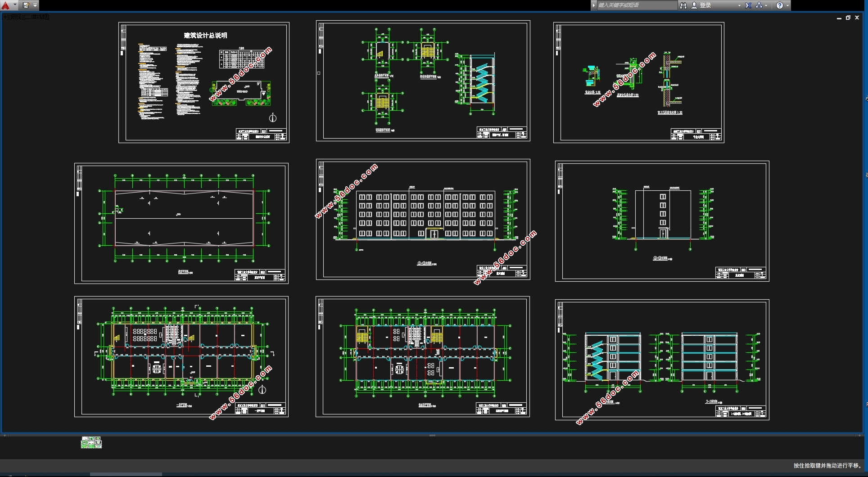Expand the help dropdown arrow
This screenshot has height=477, width=868.
point(787,5)
